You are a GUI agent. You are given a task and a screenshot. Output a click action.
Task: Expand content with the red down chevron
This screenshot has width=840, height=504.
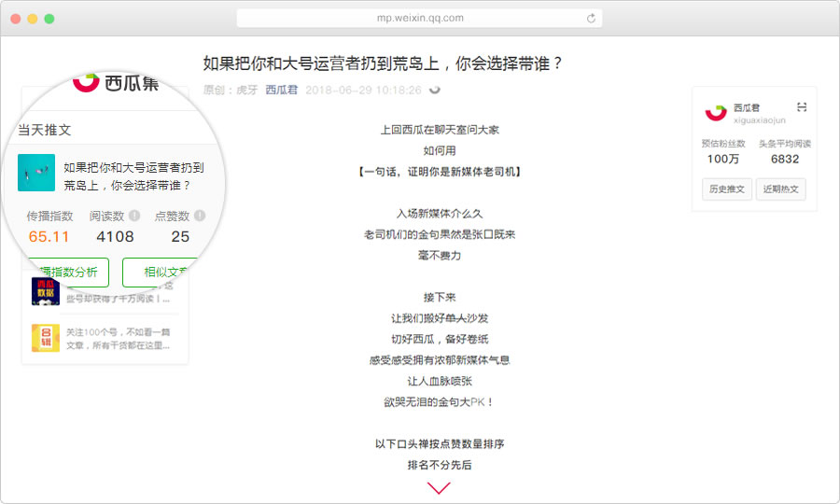[x=439, y=488]
